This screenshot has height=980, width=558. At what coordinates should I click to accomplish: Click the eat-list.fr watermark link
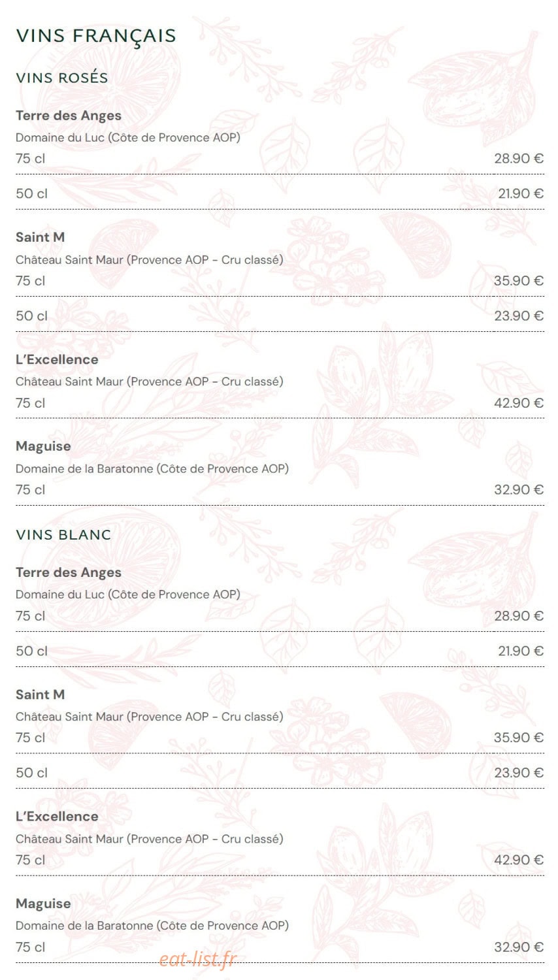click(198, 959)
